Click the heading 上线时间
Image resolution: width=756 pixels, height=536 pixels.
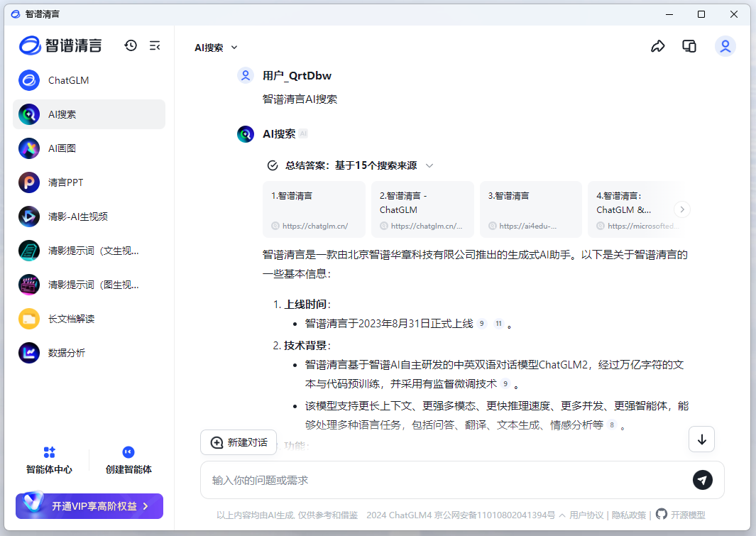[307, 305]
